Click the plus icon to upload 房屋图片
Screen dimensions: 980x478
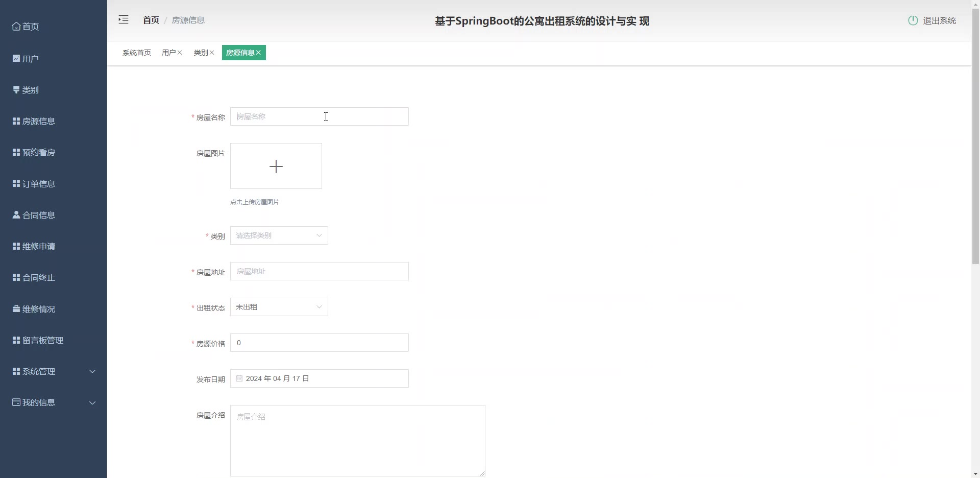point(276,166)
